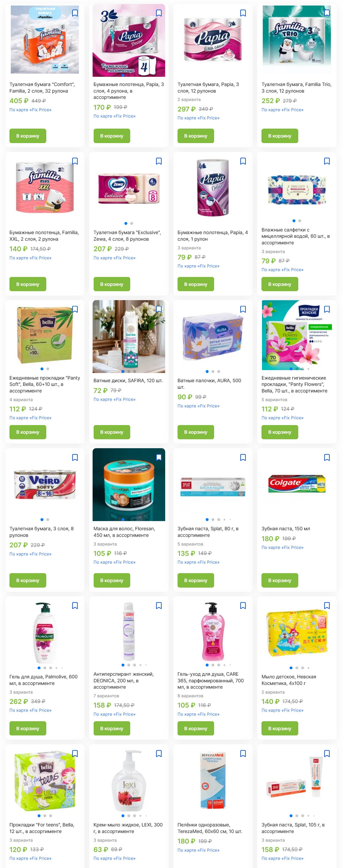Show second image of Zewa Exclusive carousel

pos(132,223)
